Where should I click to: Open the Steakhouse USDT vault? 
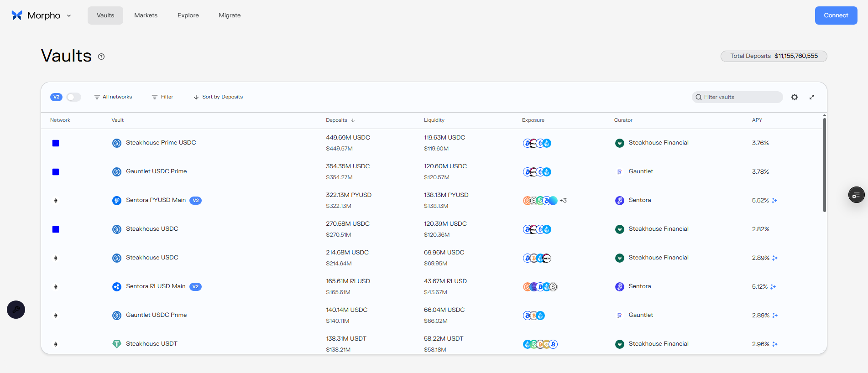tap(152, 344)
